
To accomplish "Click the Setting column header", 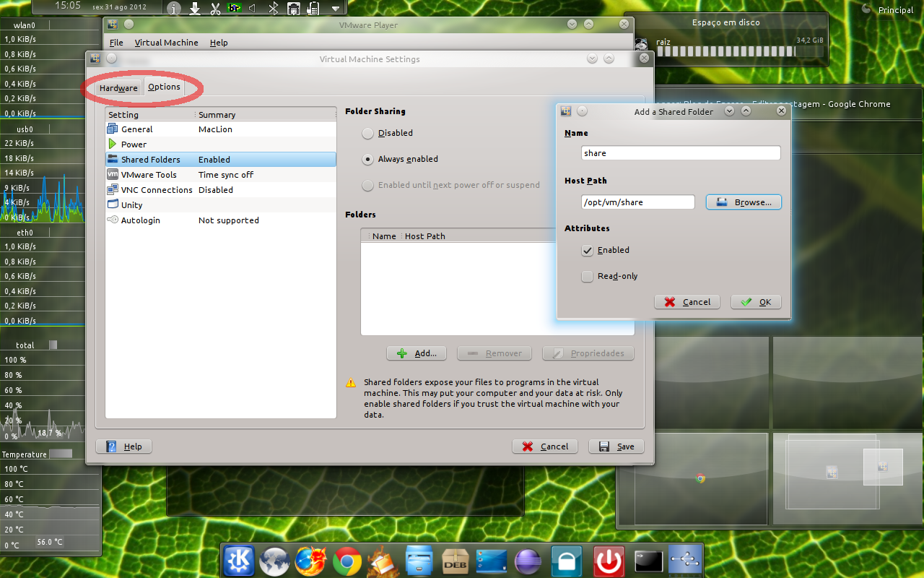I will 150,115.
